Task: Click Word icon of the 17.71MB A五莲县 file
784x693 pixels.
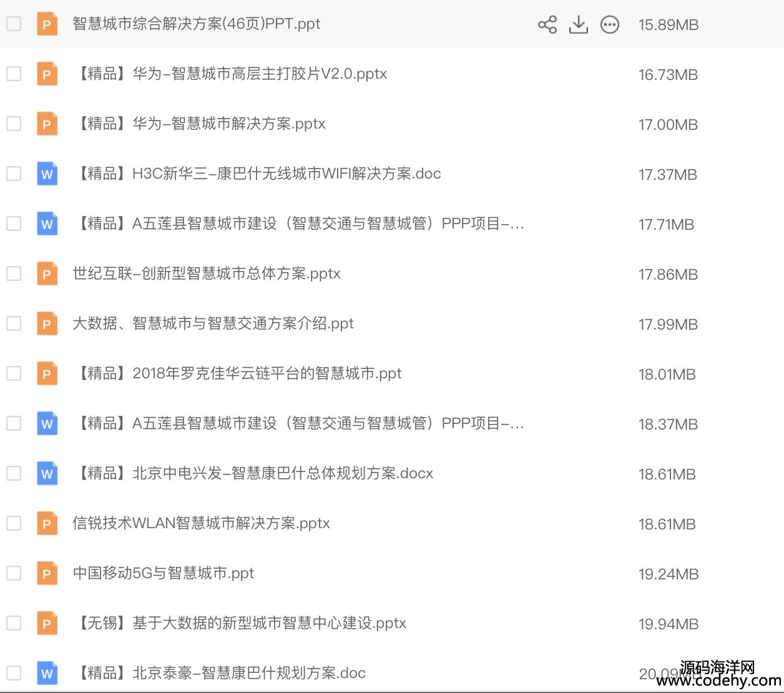Action: (47, 224)
